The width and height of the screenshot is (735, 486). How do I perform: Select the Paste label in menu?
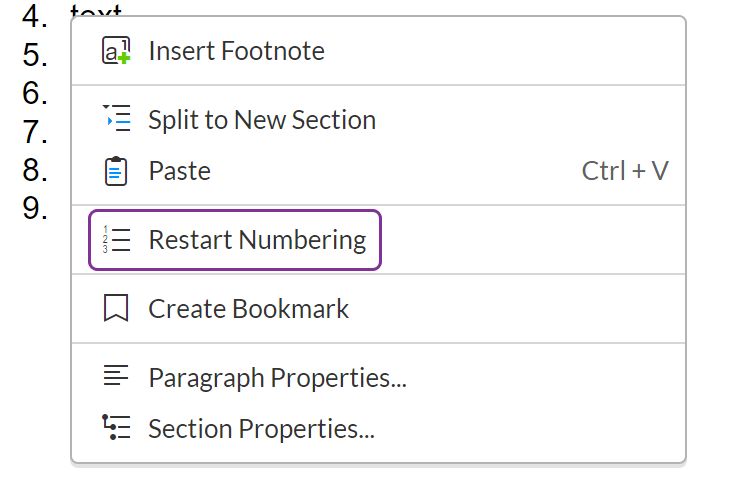click(x=179, y=171)
